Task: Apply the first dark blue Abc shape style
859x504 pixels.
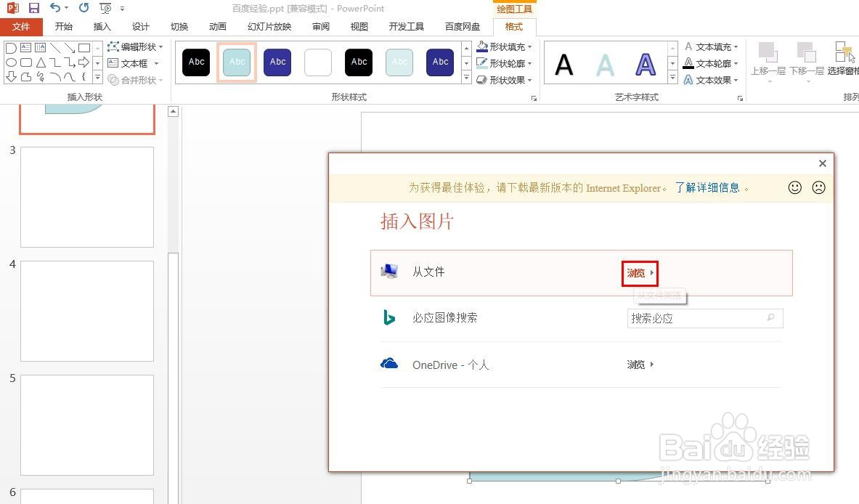Action: pyautogui.click(x=277, y=62)
